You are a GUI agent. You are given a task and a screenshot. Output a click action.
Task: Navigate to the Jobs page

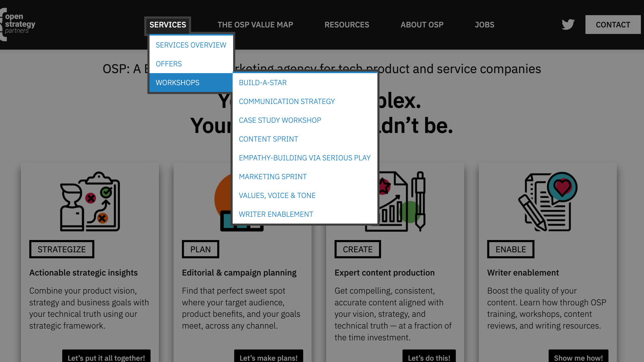(x=484, y=25)
